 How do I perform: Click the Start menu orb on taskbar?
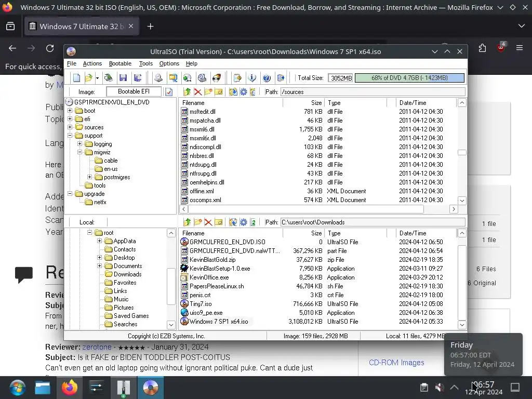point(18,388)
